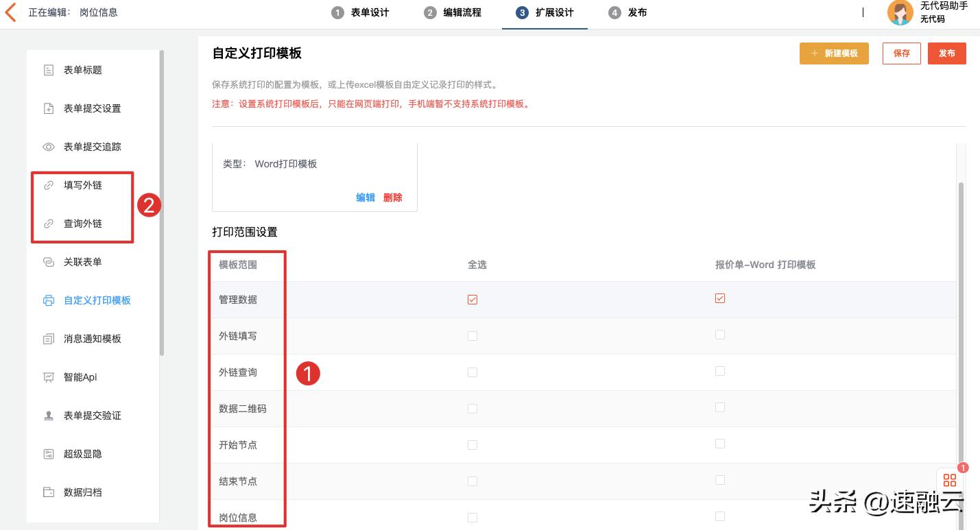Check 报价单 template for 结束节点 row
The image size is (980, 530).
[720, 480]
